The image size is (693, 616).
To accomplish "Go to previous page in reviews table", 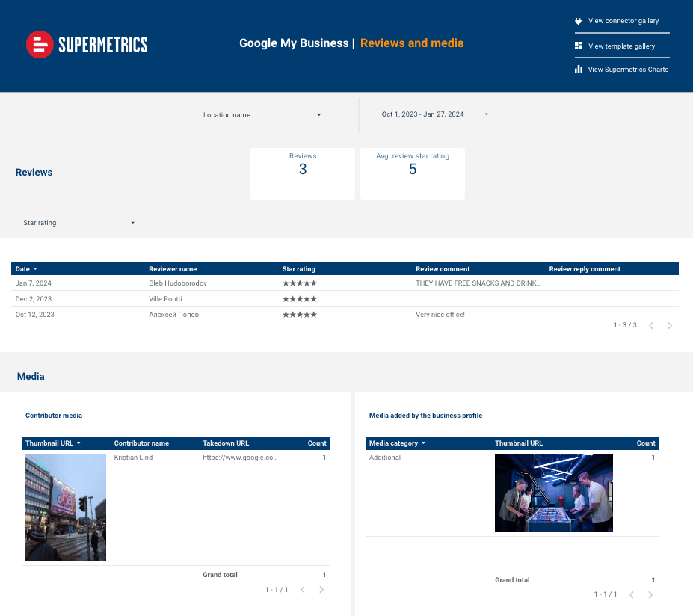I will [x=651, y=326].
